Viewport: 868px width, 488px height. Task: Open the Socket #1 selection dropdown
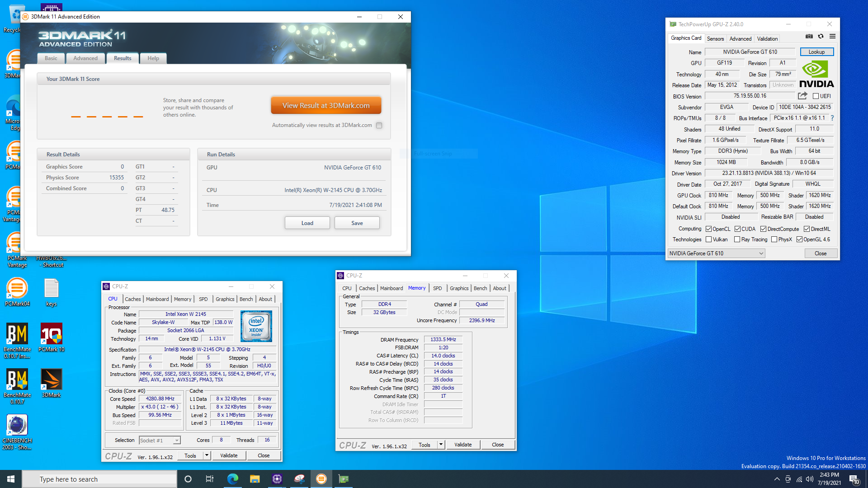point(160,440)
